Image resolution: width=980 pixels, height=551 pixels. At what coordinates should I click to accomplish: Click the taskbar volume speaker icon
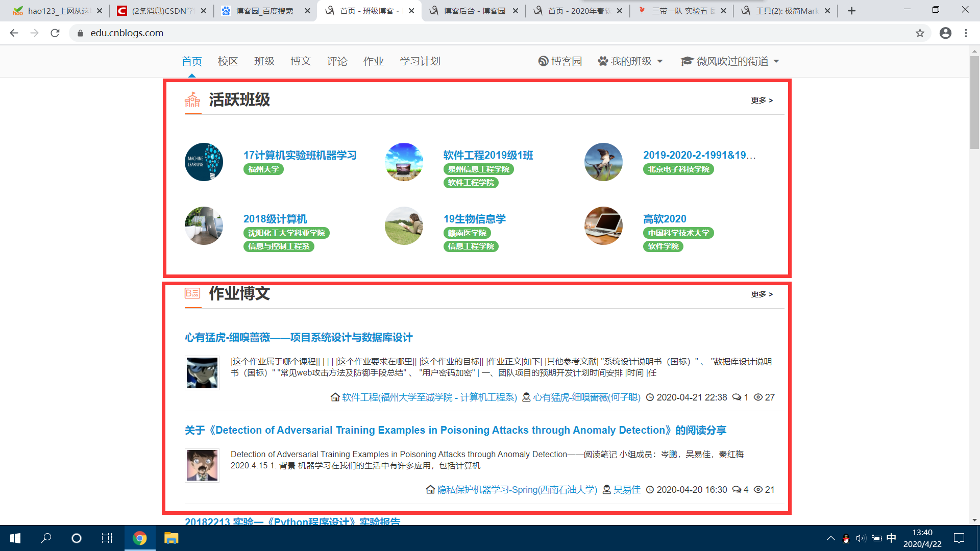coord(861,538)
